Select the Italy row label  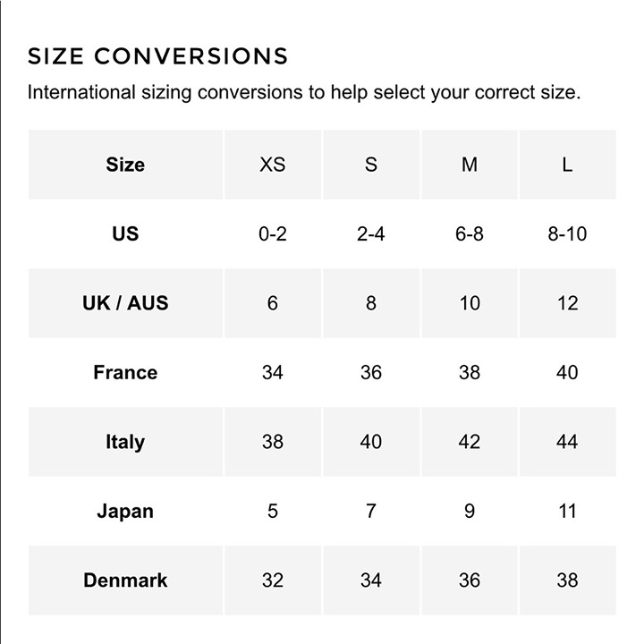click(x=125, y=442)
